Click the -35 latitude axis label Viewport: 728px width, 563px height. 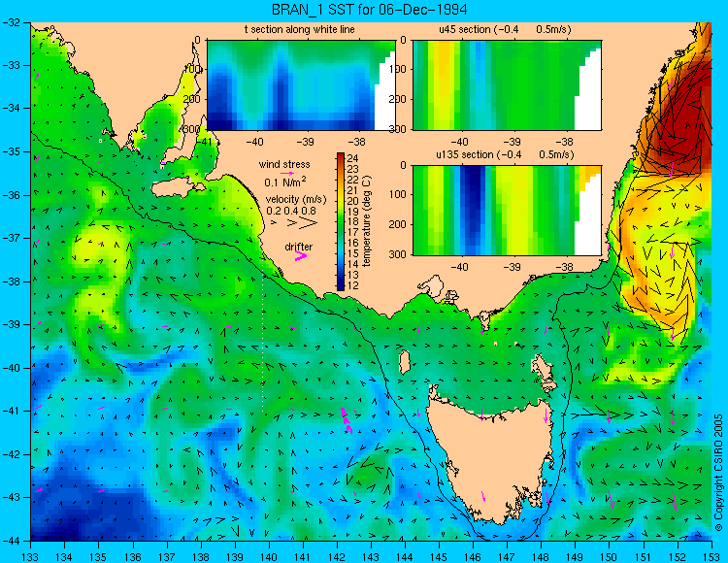point(12,151)
